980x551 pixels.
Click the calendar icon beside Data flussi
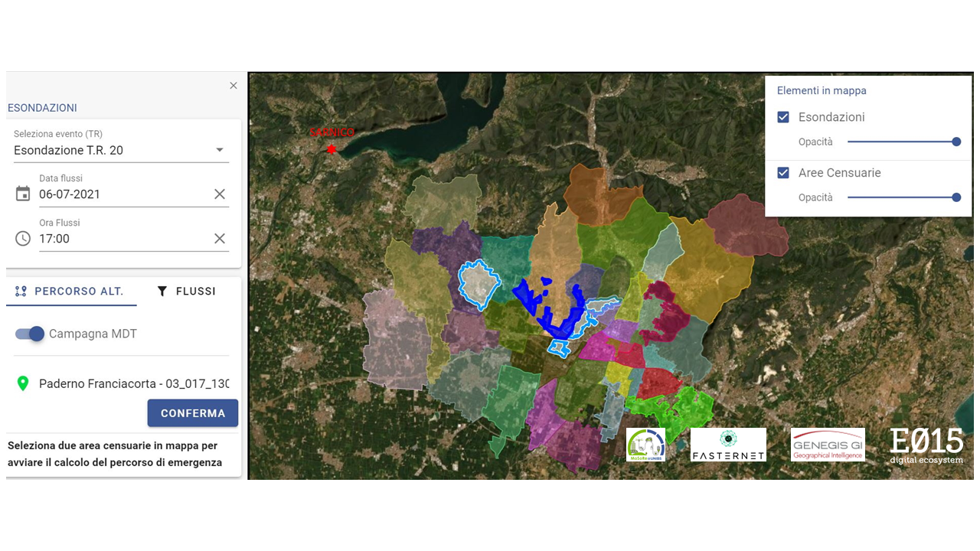pyautogui.click(x=23, y=194)
